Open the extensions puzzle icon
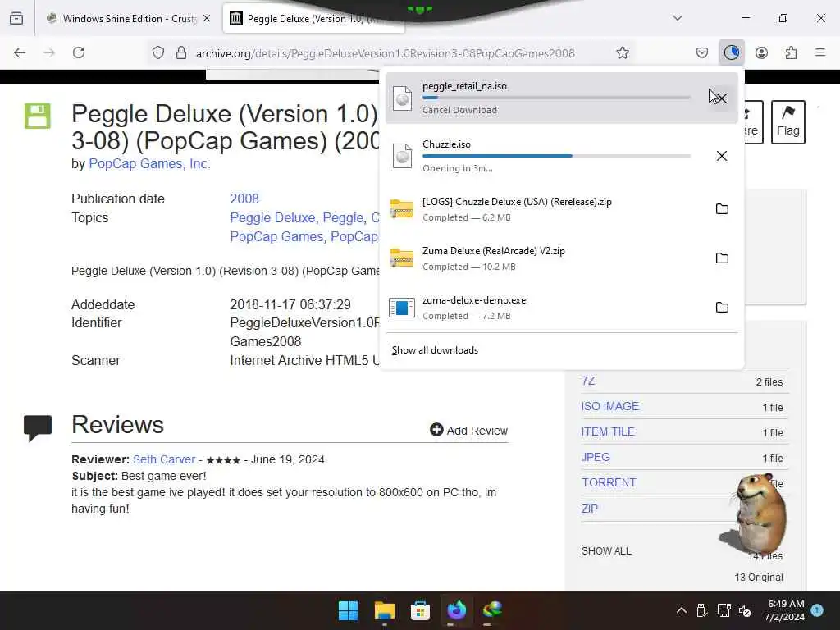840x630 pixels. coord(792,52)
